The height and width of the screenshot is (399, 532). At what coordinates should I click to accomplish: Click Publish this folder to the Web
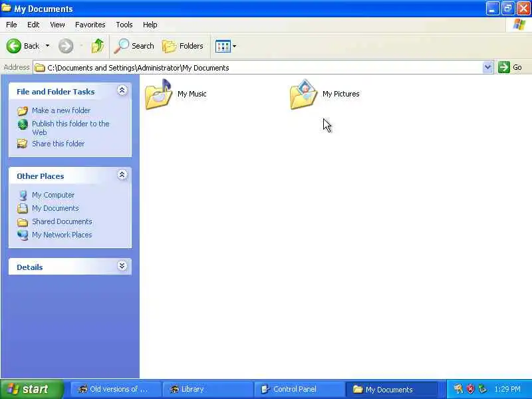(x=70, y=128)
